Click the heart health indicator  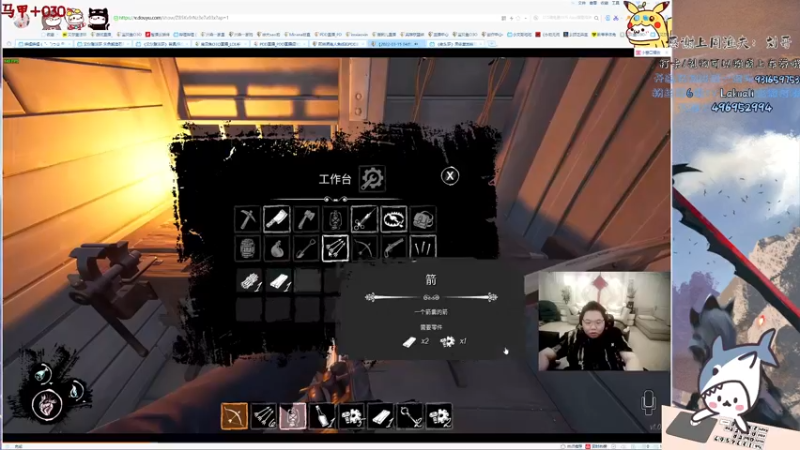click(47, 405)
